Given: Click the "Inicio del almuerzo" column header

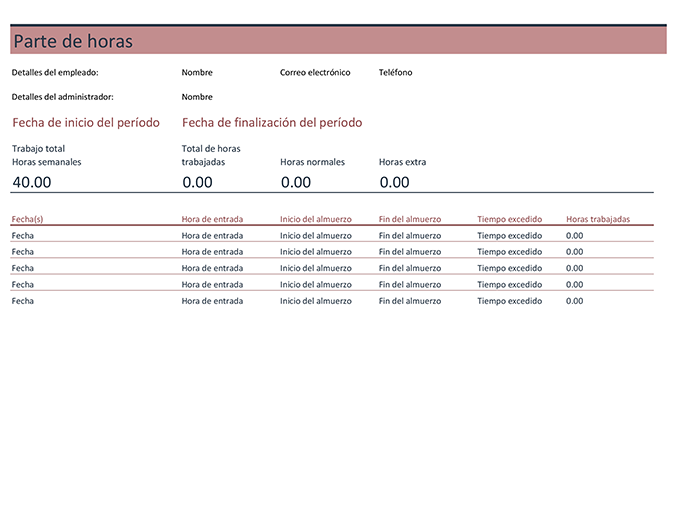Looking at the screenshot, I should click(316, 218).
